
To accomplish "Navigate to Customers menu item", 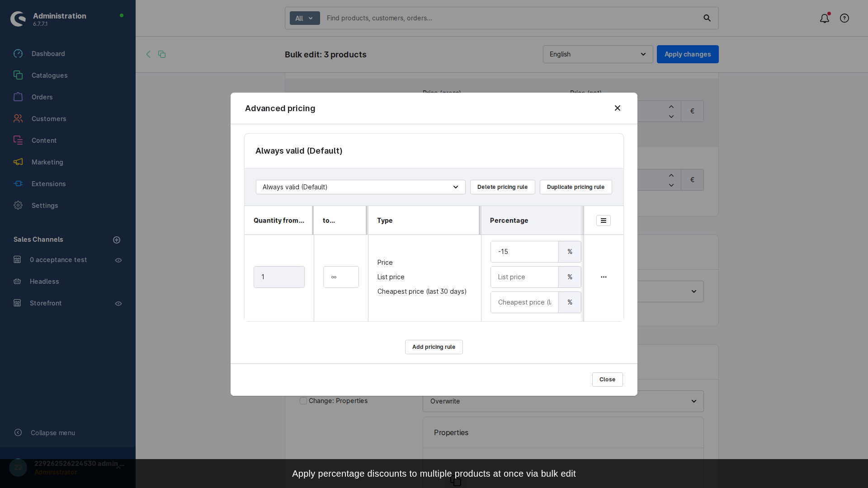I will point(48,119).
